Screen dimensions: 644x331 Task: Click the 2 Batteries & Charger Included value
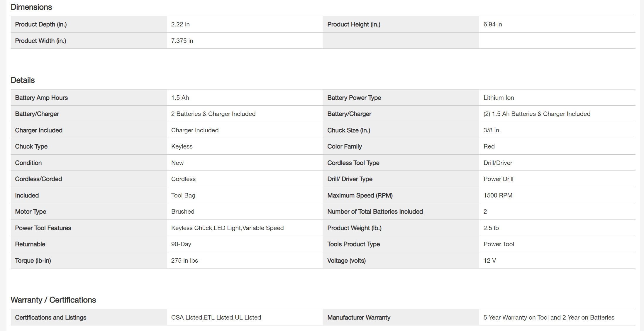[213, 114]
